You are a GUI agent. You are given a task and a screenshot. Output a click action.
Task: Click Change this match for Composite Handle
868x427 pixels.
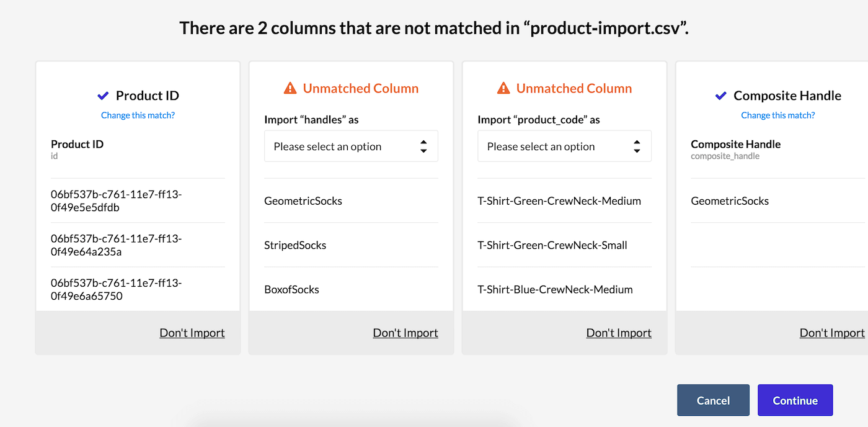(778, 115)
